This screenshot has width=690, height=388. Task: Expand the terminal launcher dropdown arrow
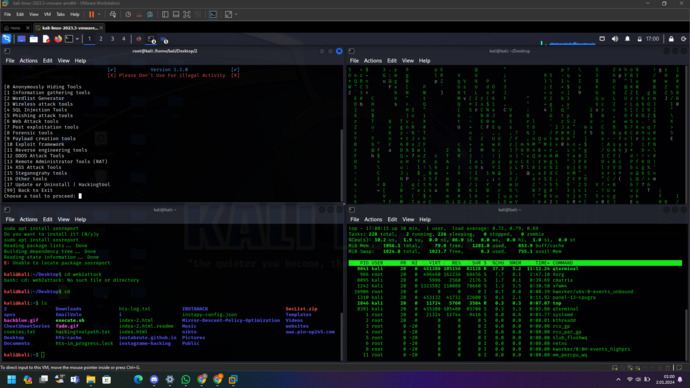coord(77,39)
